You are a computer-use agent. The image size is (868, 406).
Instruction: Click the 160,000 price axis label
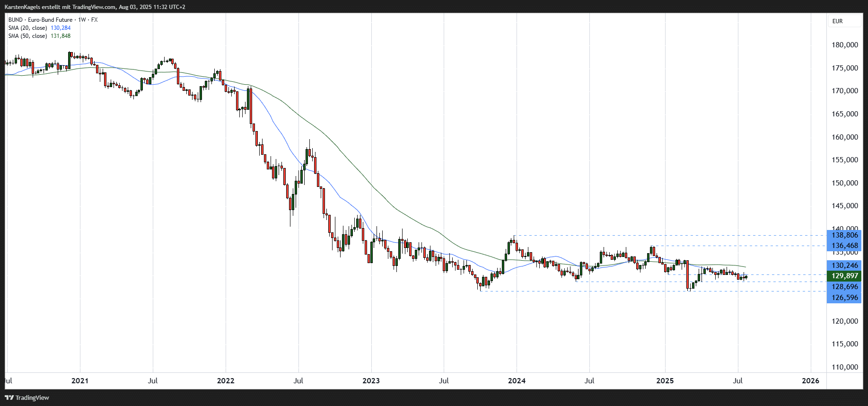[x=845, y=137]
